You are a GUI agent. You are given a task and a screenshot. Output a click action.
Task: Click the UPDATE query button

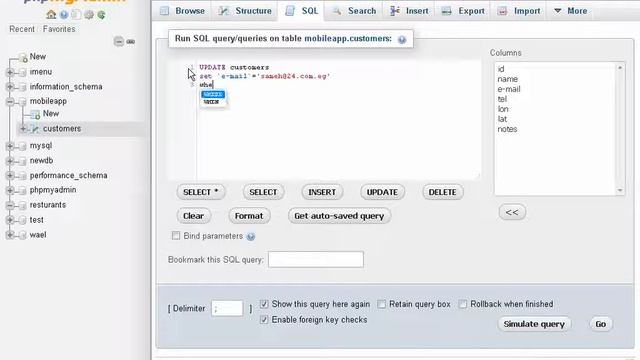(382, 192)
